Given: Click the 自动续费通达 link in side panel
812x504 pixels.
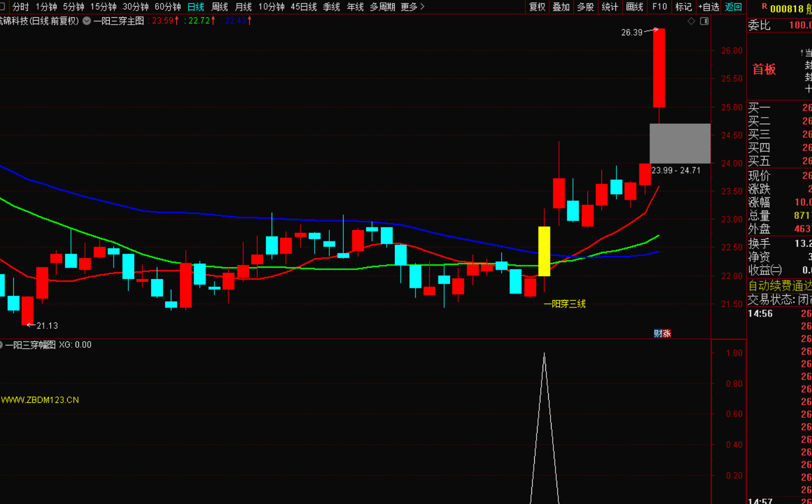Looking at the screenshot, I should point(780,286).
